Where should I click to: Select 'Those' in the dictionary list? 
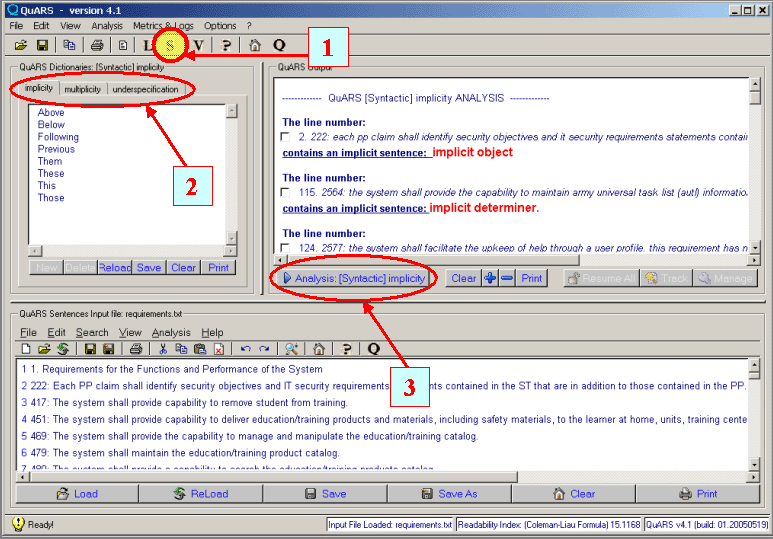[x=51, y=197]
